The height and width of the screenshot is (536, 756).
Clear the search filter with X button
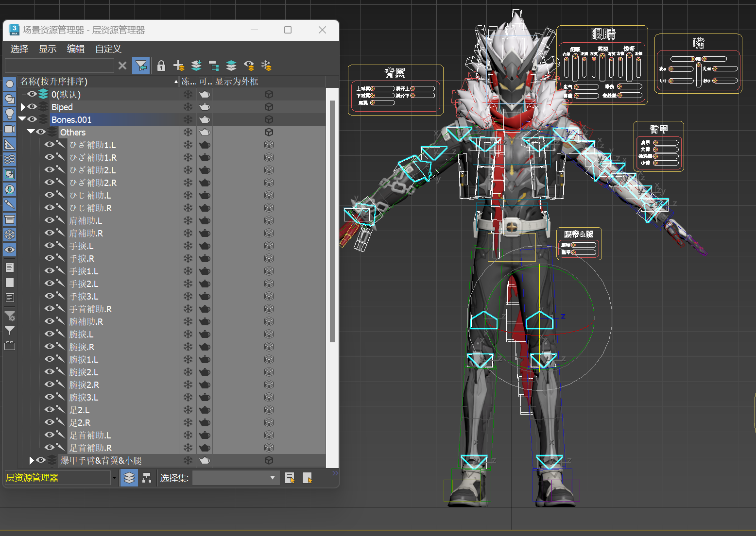pyautogui.click(x=122, y=66)
